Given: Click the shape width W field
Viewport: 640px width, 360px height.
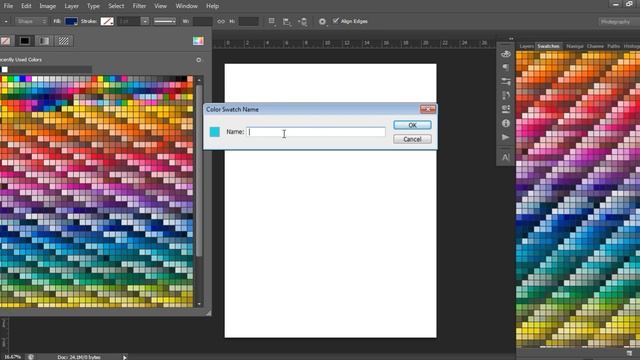Looking at the screenshot, I should coord(202,21).
